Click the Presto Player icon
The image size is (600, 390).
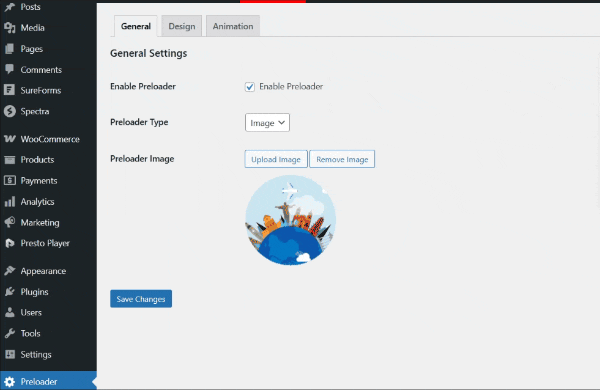(x=10, y=243)
